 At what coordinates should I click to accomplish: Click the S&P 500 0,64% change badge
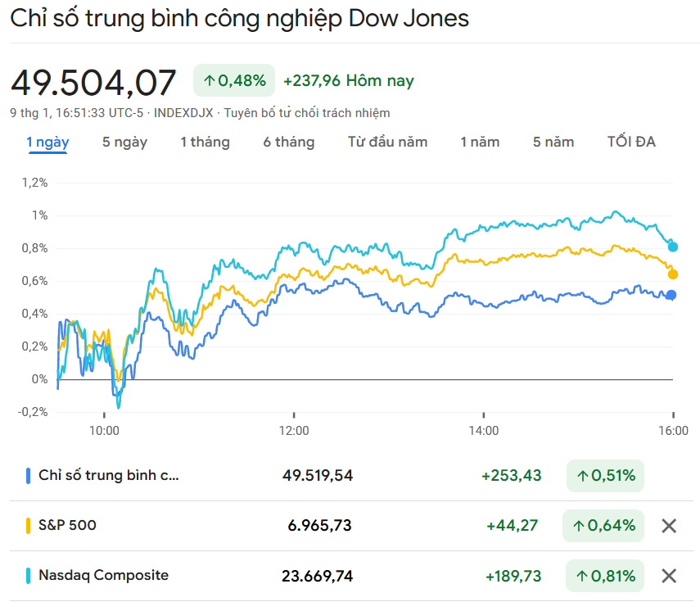click(x=605, y=526)
